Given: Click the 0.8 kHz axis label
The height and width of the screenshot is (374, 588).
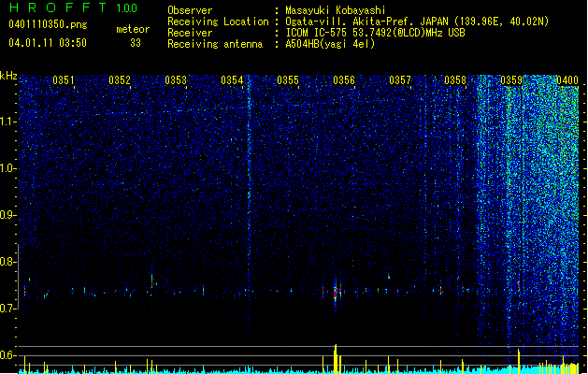Looking at the screenshot, I should coord(8,262).
